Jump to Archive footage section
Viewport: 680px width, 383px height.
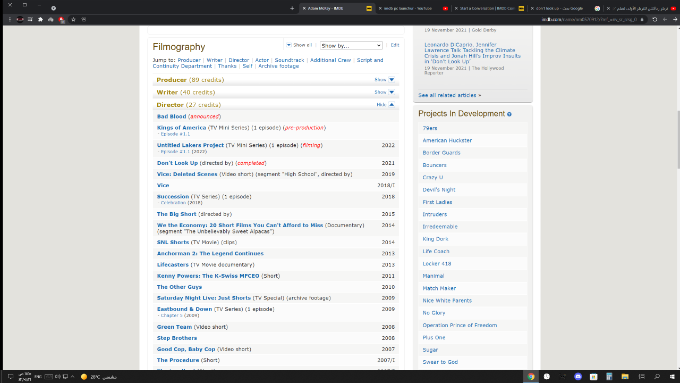click(x=278, y=66)
